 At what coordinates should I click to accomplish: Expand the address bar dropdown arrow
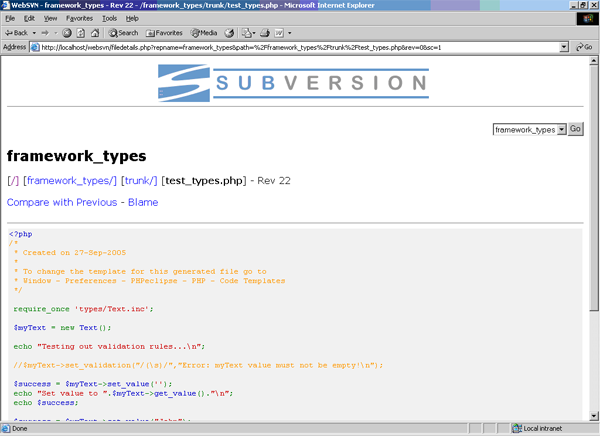point(564,47)
